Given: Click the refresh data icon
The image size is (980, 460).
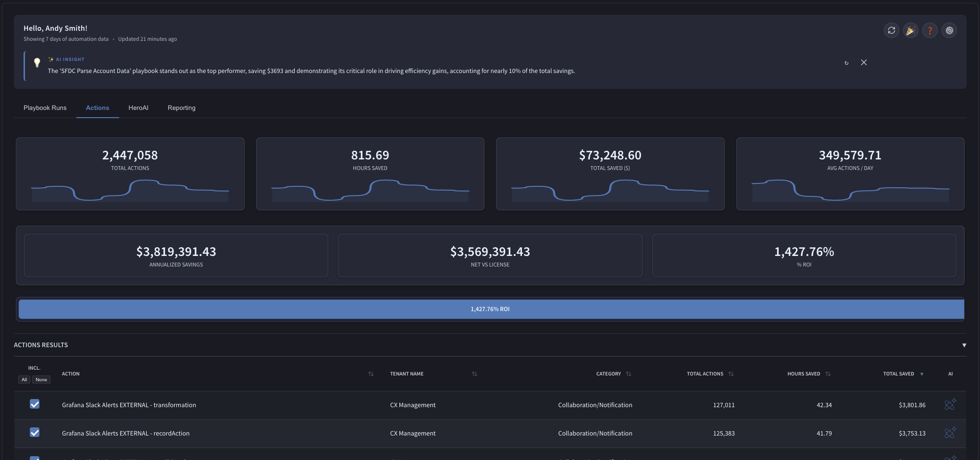Looking at the screenshot, I should 891,30.
